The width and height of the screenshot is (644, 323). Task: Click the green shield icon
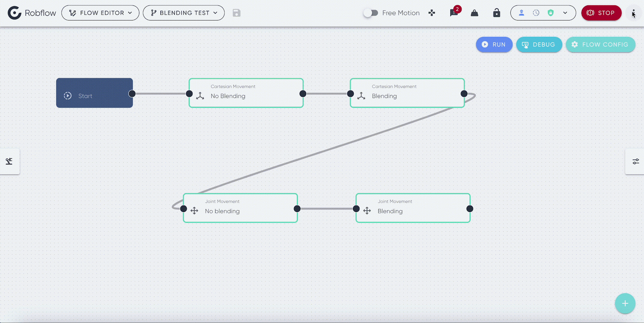[551, 13]
